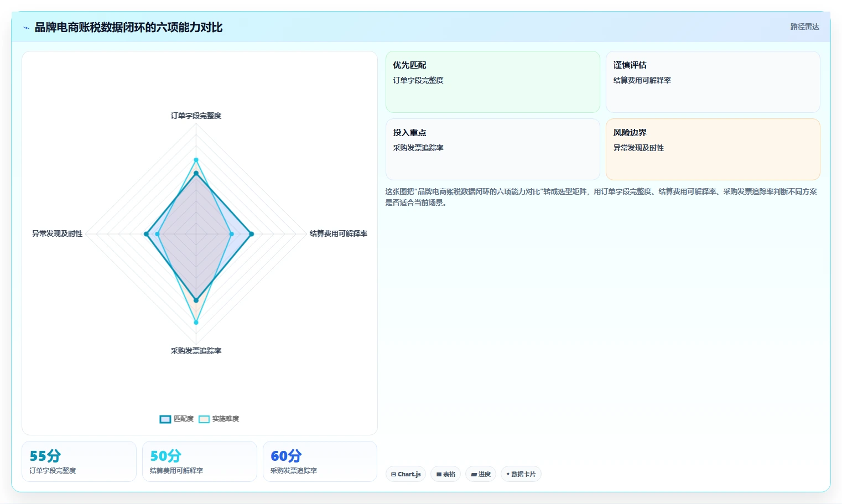Screen dimensions: 842x504
Task: Click the 60分 score card
Action: pos(320,461)
